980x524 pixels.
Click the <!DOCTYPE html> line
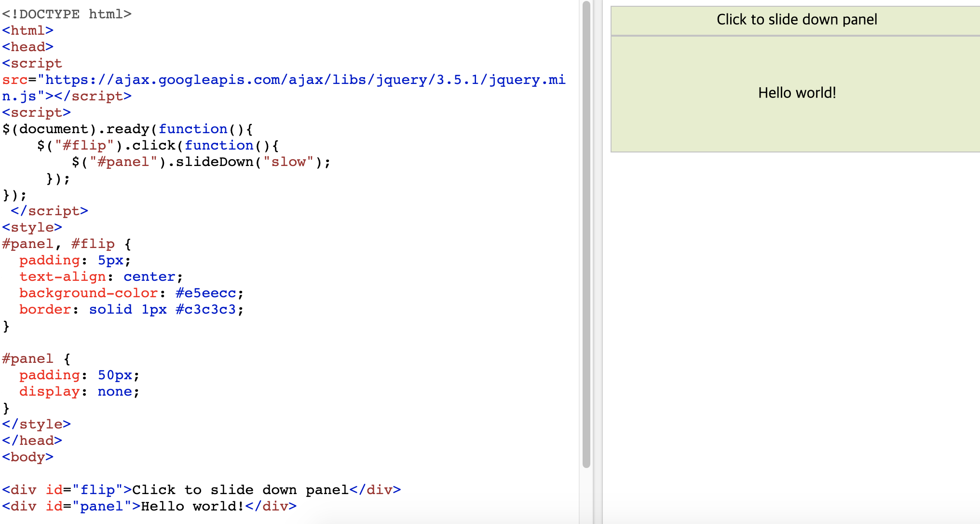(x=67, y=14)
